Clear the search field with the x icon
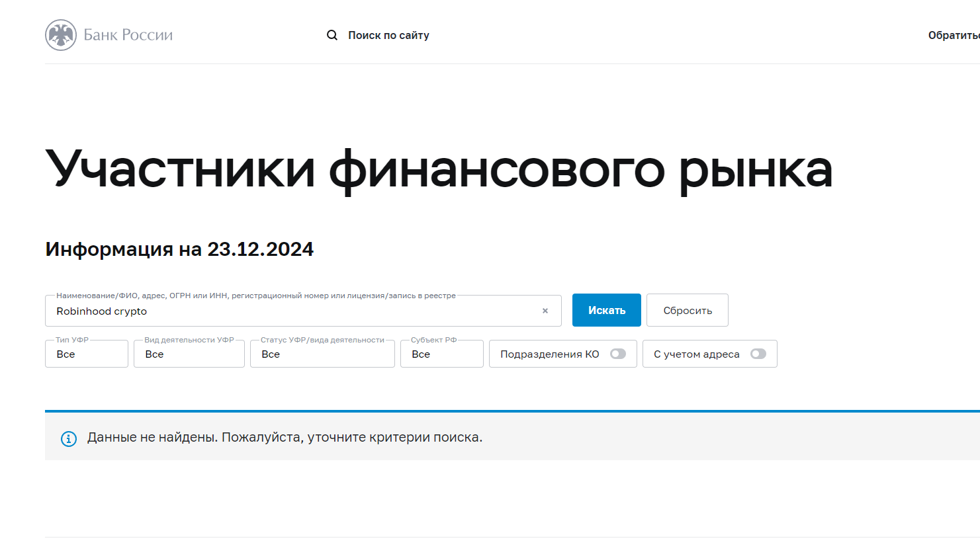Image resolution: width=980 pixels, height=560 pixels. click(x=545, y=311)
